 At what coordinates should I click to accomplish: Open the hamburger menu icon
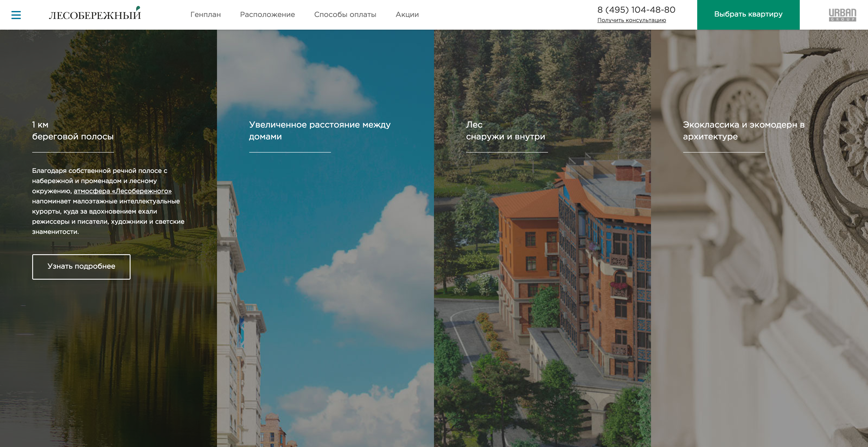click(16, 15)
